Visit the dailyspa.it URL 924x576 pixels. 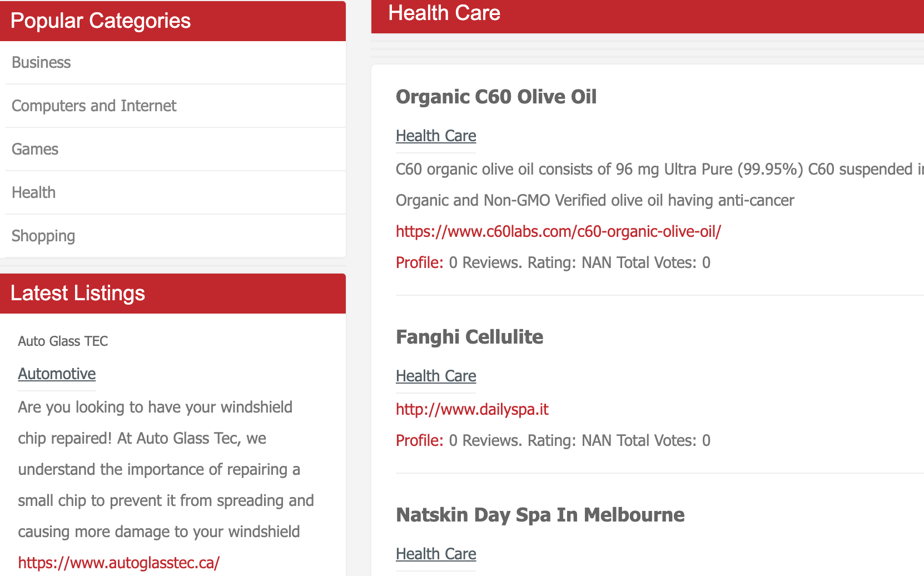[x=472, y=409]
